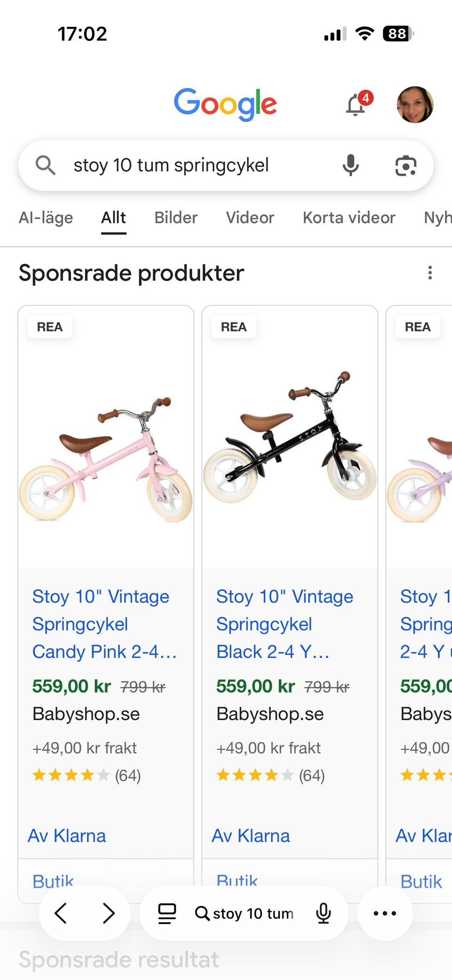Image resolution: width=452 pixels, height=980 pixels.
Task: Open the Black Springcykel product link
Action: 284,624
